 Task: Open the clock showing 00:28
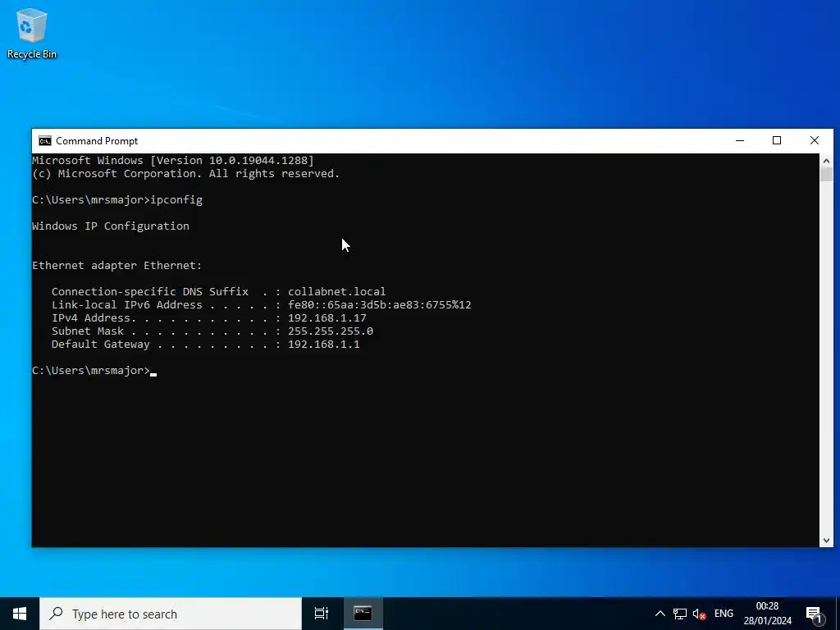(x=767, y=606)
